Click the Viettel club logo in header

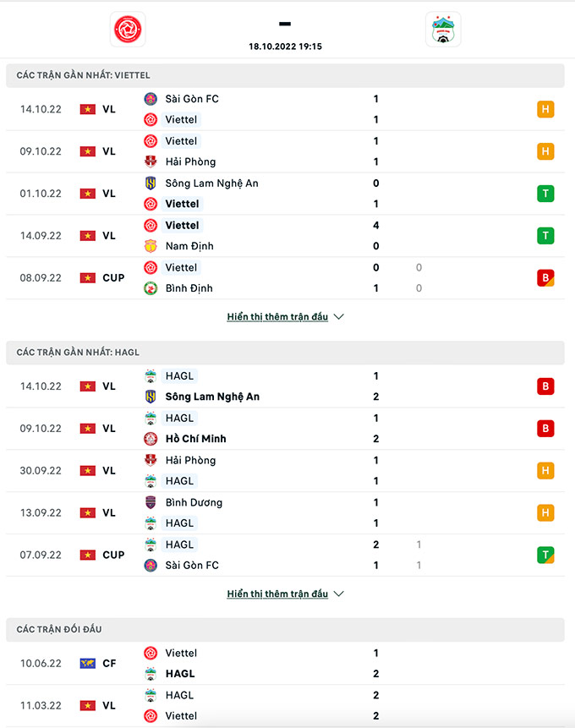tap(128, 29)
